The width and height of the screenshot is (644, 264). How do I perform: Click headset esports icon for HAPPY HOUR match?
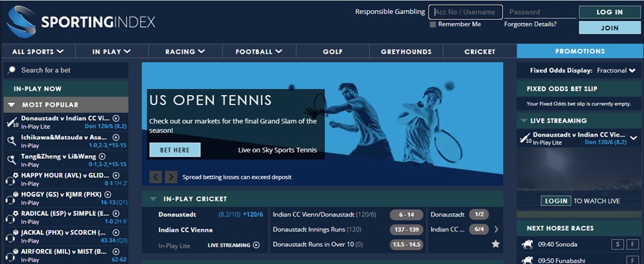tap(11, 179)
